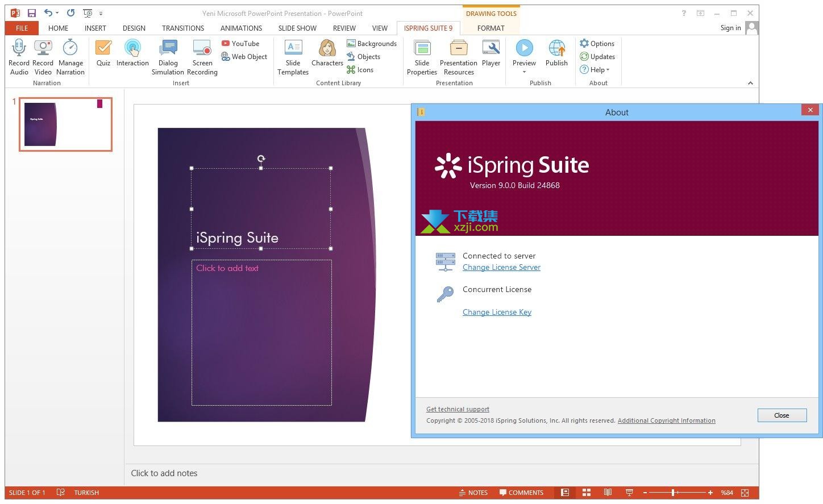
Task: Add an Interaction
Action: pos(132,53)
